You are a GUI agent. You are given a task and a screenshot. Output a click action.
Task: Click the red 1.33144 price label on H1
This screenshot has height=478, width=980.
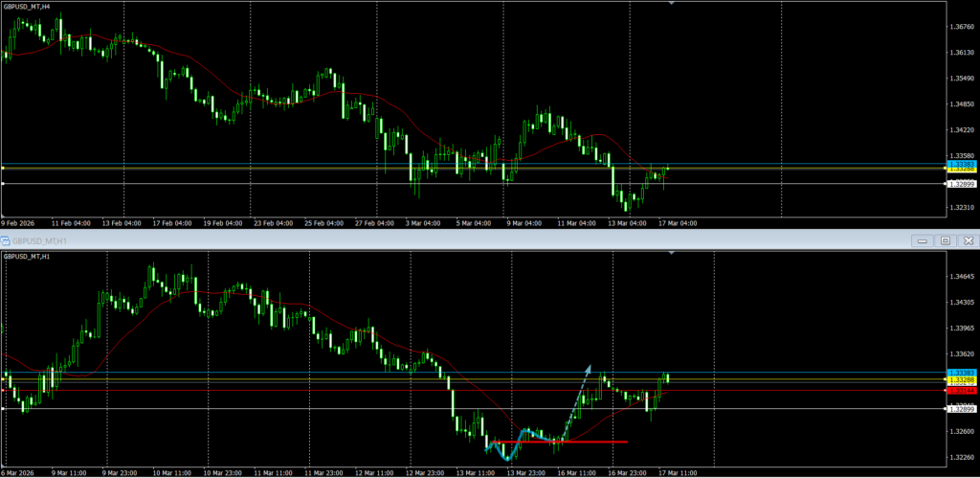click(960, 390)
